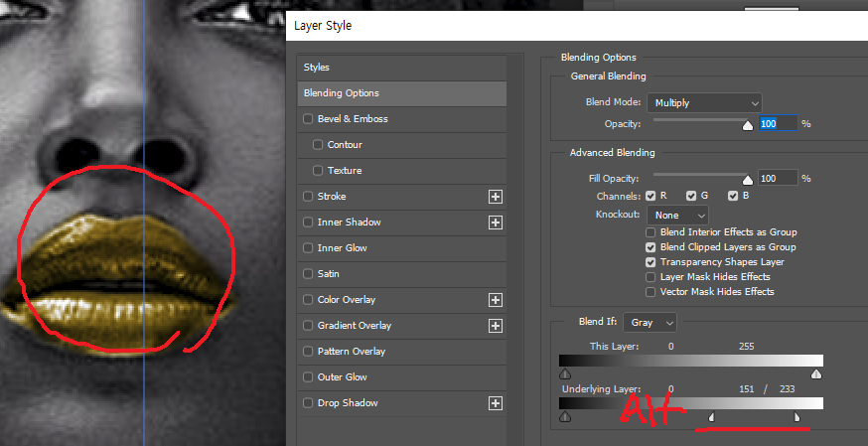Screen dimensions: 868x446
Task: Add another Drop Shadow with plus icon
Action: tap(495, 403)
